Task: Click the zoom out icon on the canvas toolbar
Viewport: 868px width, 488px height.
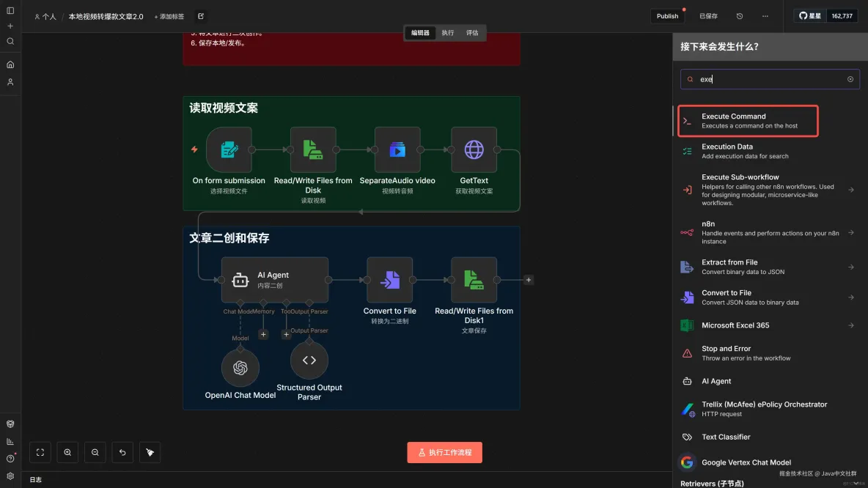Action: pos(95,452)
